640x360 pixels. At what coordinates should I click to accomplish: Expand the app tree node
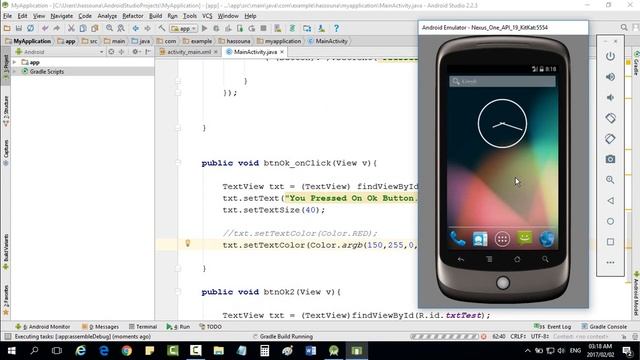[15, 62]
